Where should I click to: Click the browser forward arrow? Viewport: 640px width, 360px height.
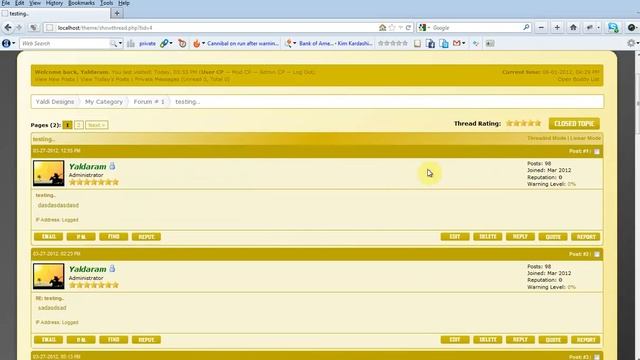coord(19,28)
